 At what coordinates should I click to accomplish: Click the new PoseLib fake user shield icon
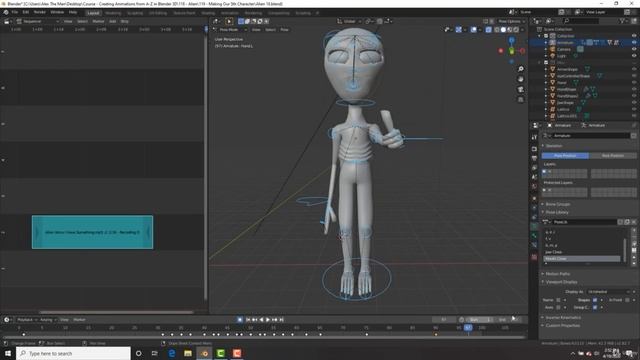click(x=620, y=222)
